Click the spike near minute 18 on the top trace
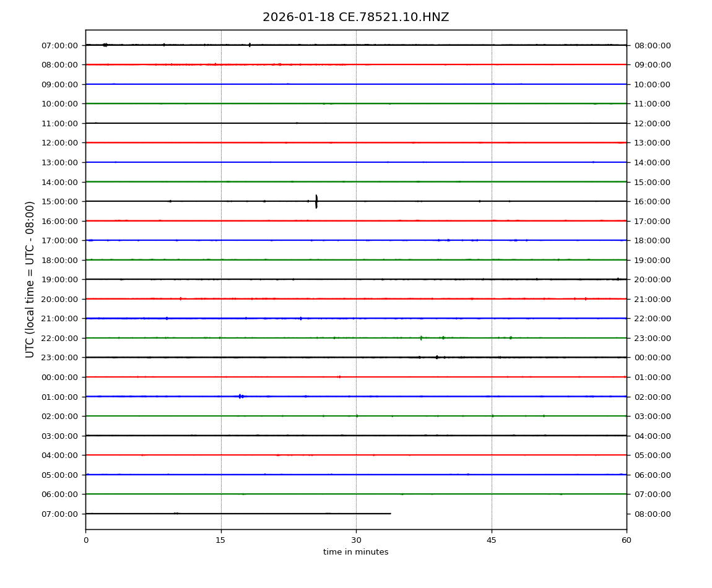This screenshot has width=712, height=588. tap(250, 45)
